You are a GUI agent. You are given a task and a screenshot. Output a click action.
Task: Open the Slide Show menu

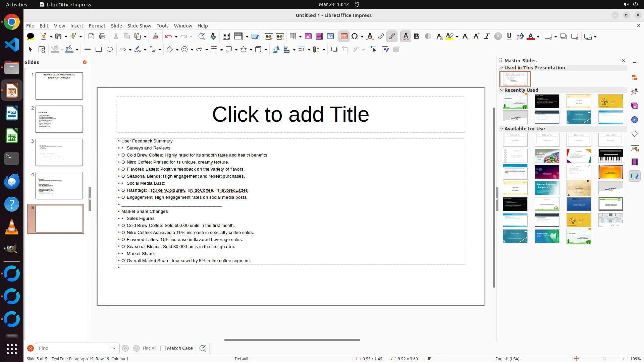[x=139, y=26]
